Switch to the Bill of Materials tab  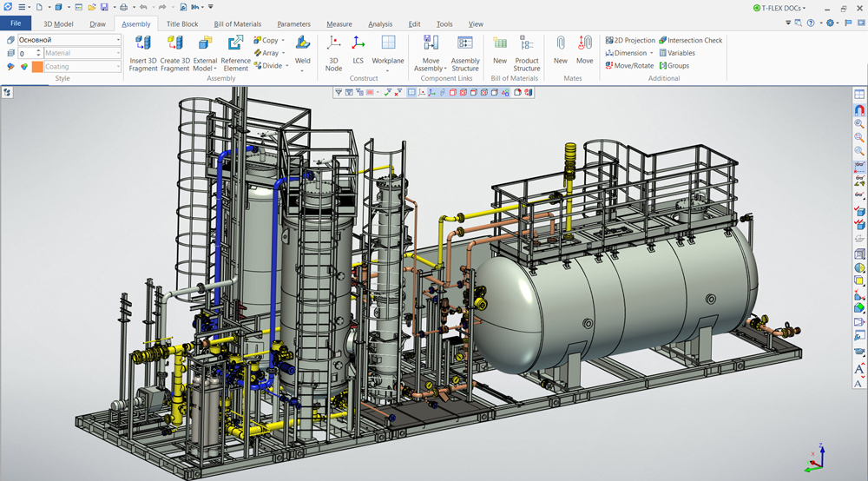pos(237,24)
